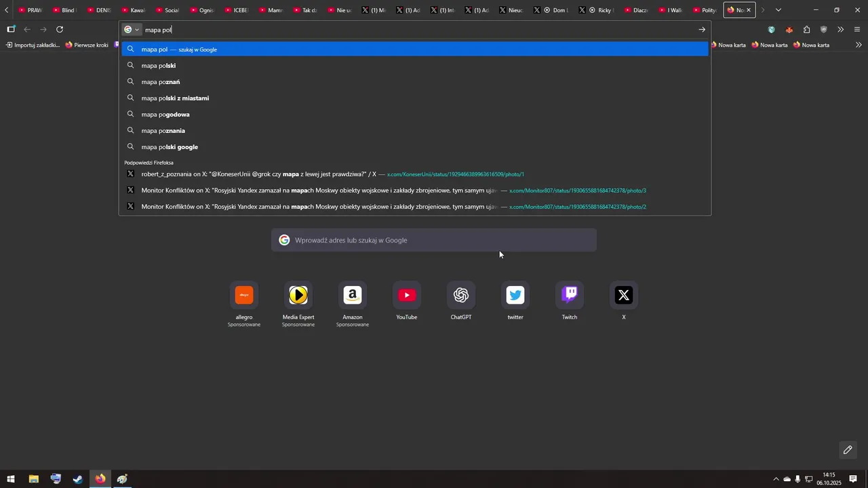
Task: Choose the 'mapa pogodowa' suggestion
Action: coord(415,114)
